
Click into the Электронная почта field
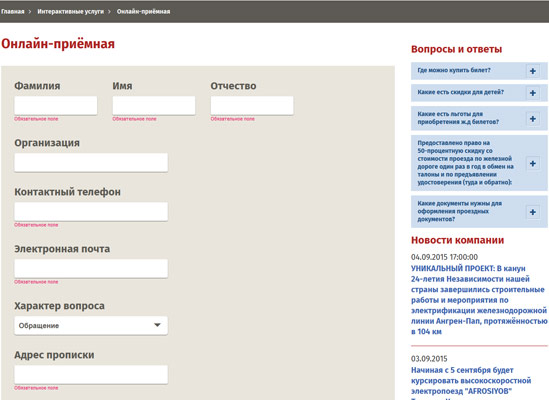coord(91,268)
